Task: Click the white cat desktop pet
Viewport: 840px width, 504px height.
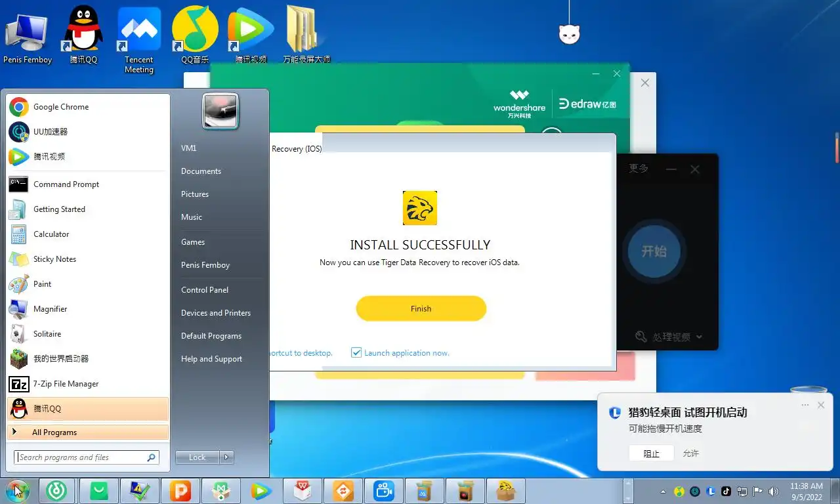Action: tap(569, 33)
